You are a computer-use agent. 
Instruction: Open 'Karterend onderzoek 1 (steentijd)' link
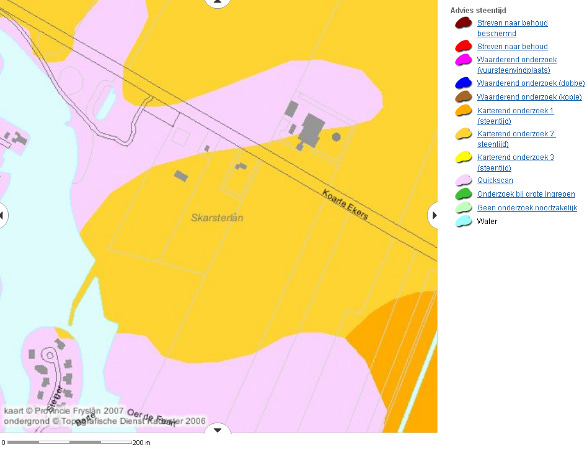click(x=515, y=116)
